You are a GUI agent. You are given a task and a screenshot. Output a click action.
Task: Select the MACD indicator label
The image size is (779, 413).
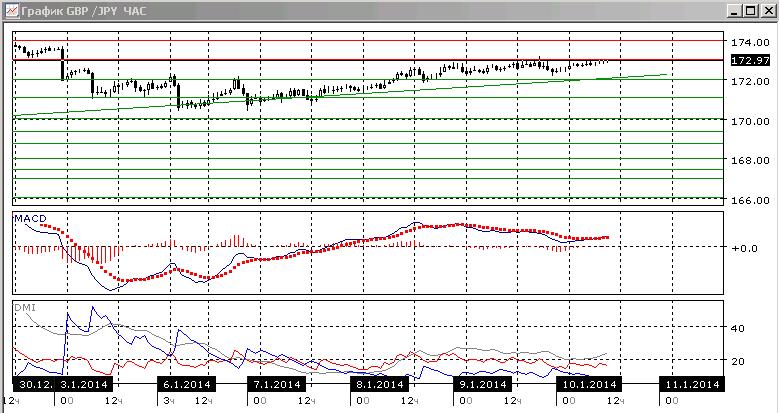click(30, 219)
